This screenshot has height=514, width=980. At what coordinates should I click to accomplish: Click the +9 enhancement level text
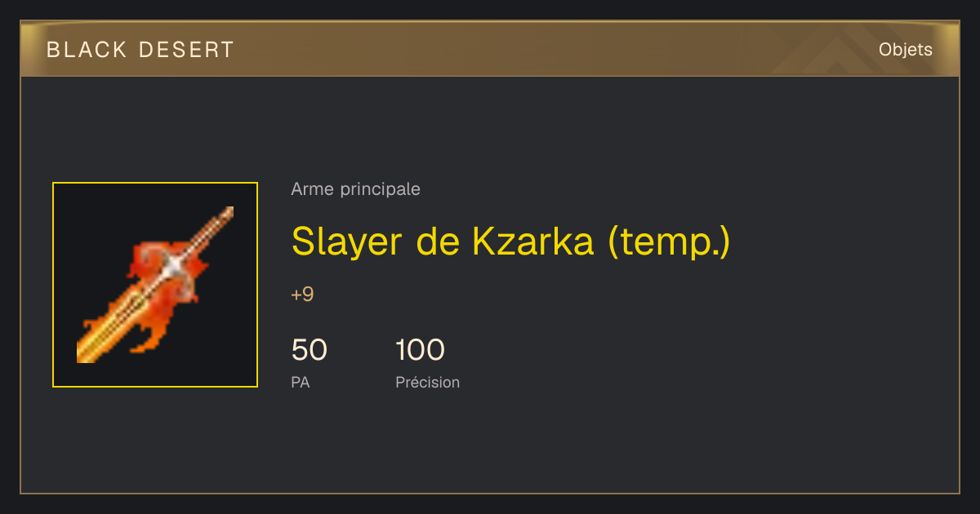302,295
